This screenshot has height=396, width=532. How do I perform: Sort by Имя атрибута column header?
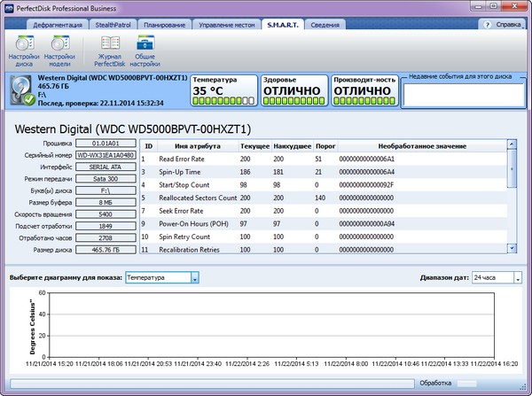click(199, 145)
